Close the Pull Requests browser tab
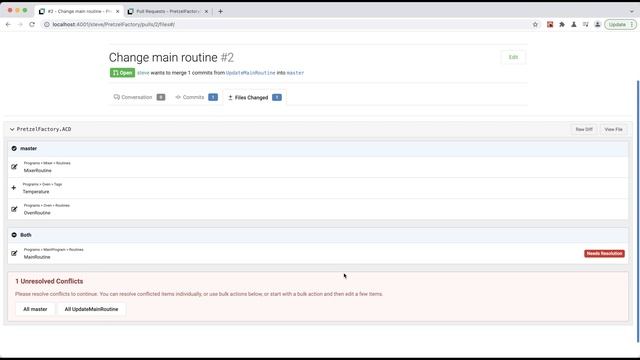Viewport: 640px width, 360px height. pyautogui.click(x=206, y=11)
